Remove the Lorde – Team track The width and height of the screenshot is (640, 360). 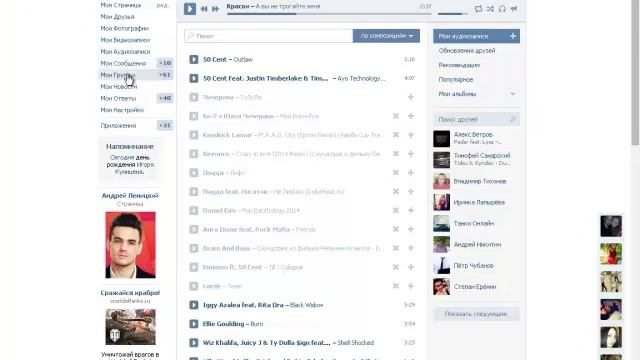[396, 286]
